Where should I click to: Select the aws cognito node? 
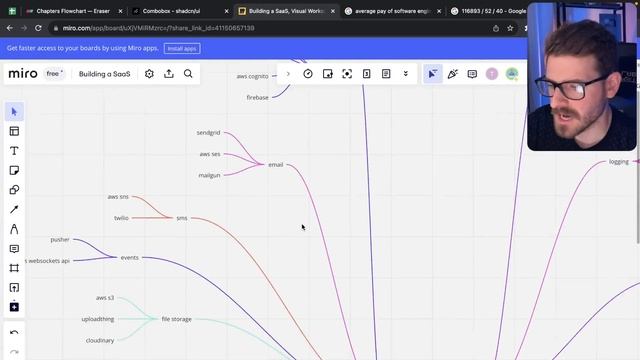[253, 76]
